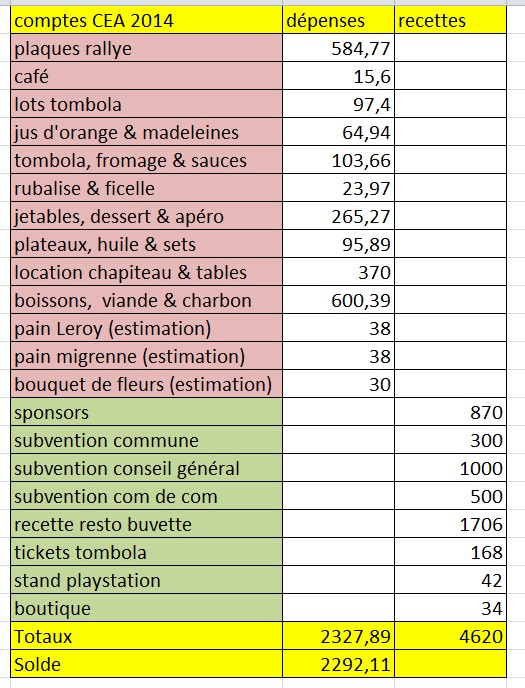Click the 'subvention conseil général' label cell
The image size is (525, 688).
146,468
